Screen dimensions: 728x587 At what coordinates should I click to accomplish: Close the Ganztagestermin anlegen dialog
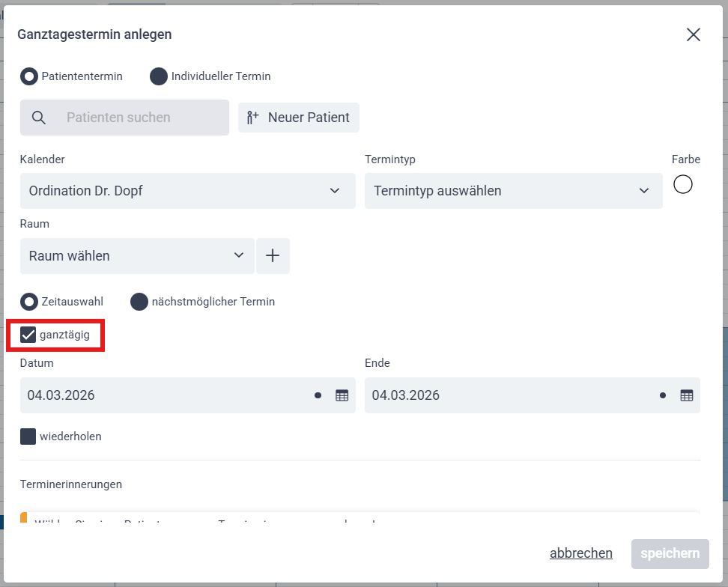693,34
